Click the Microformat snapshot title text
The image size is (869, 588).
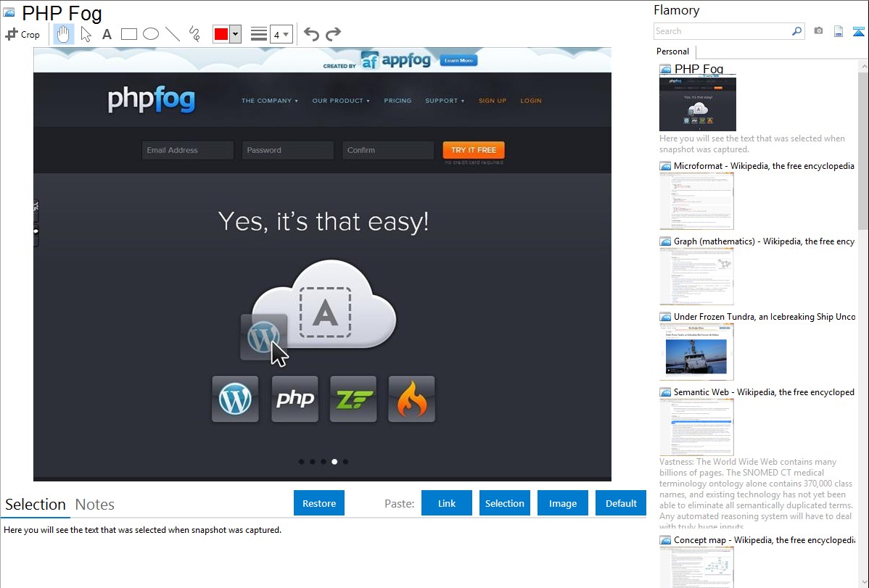[764, 166]
